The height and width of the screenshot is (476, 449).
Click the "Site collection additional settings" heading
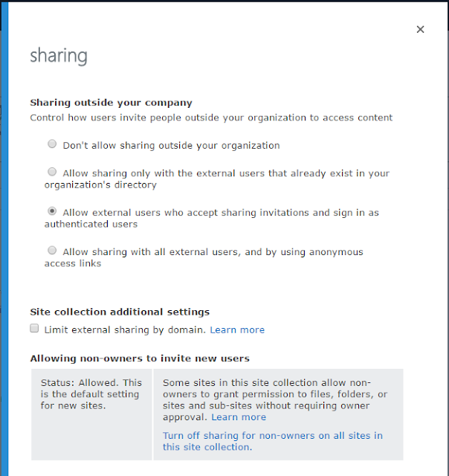coord(120,312)
